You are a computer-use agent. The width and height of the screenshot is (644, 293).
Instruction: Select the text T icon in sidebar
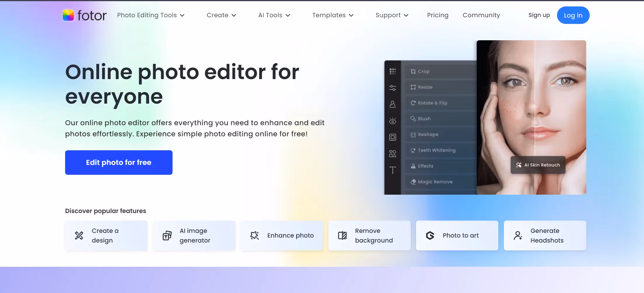(393, 170)
